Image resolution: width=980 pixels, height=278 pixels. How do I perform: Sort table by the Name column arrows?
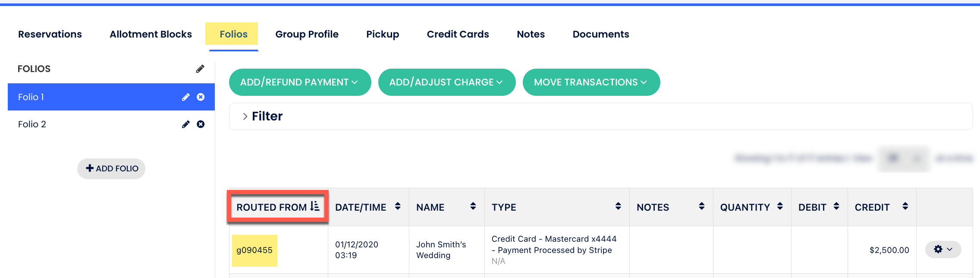point(473,206)
